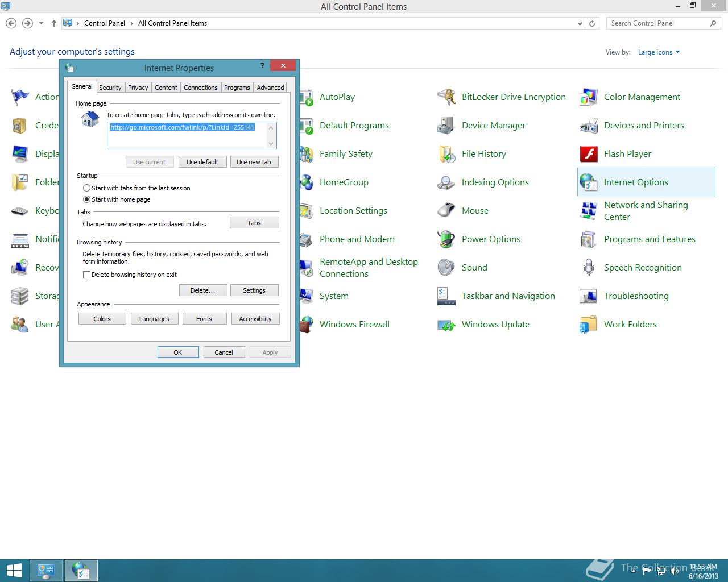Open the View by Large icons dropdown
This screenshot has width=728, height=582.
point(659,52)
